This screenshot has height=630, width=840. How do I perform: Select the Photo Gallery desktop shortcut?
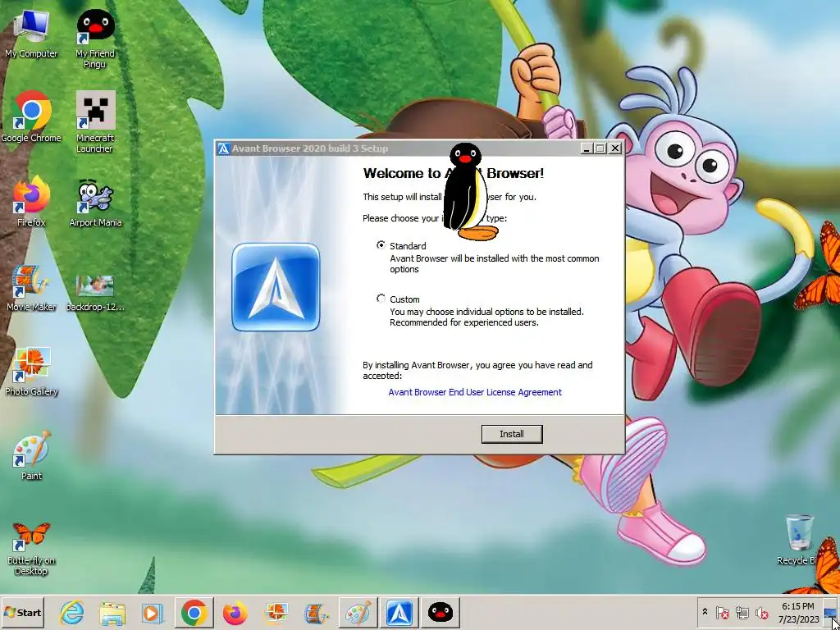pyautogui.click(x=31, y=372)
